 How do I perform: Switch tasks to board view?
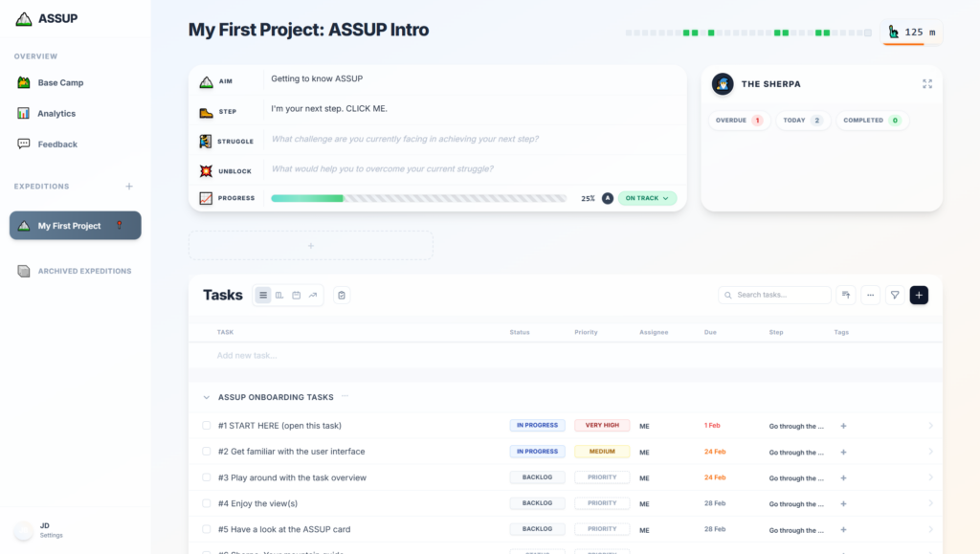coord(278,295)
